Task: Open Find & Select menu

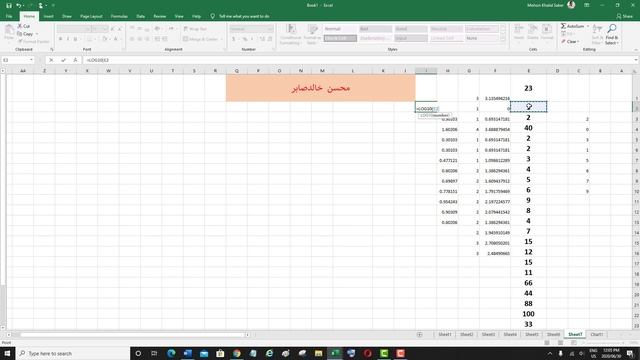Action: (x=612, y=34)
